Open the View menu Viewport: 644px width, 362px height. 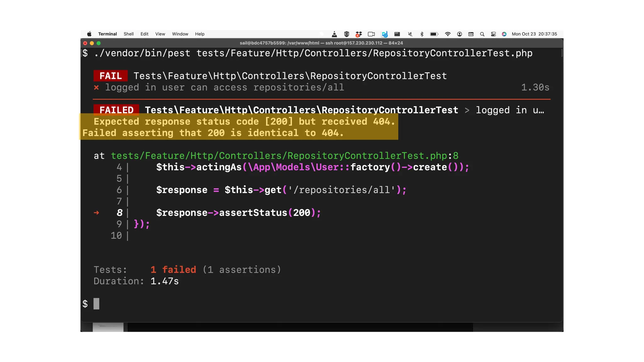tap(160, 34)
